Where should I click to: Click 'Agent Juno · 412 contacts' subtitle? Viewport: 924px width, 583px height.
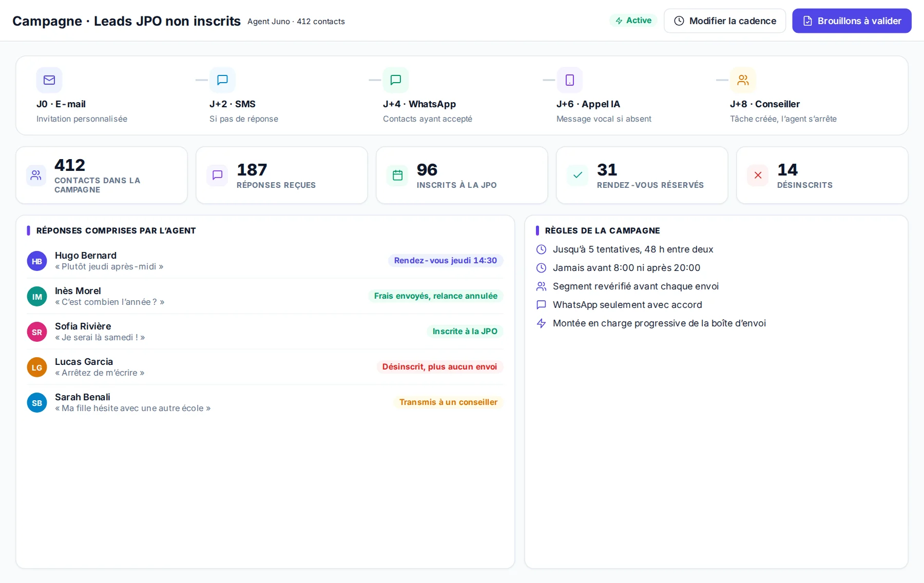pyautogui.click(x=296, y=22)
